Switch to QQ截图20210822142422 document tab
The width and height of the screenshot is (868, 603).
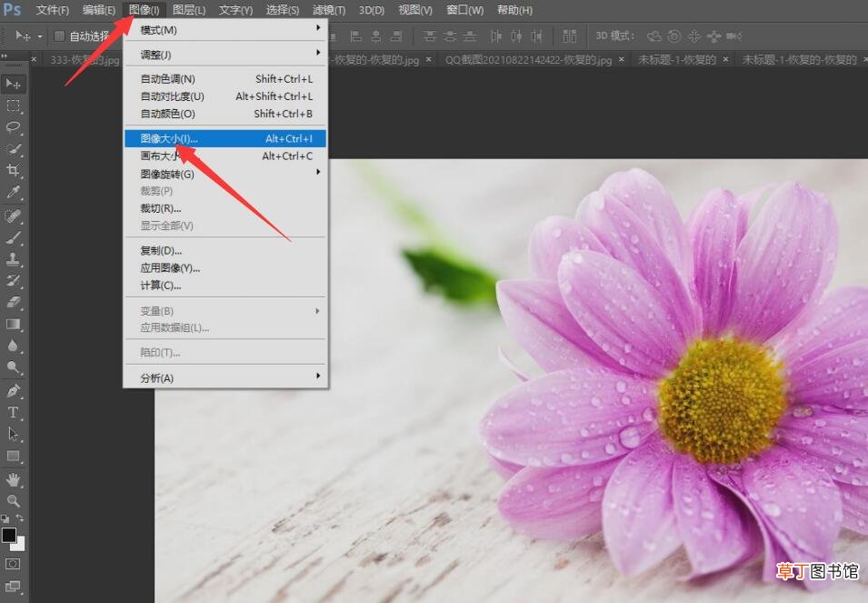click(x=528, y=59)
